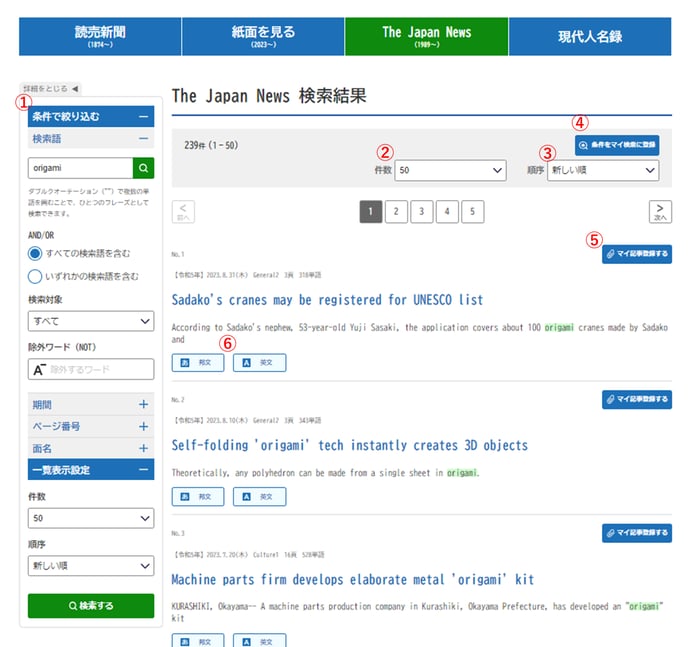Switch to the 現代人名録 tab

(x=590, y=36)
